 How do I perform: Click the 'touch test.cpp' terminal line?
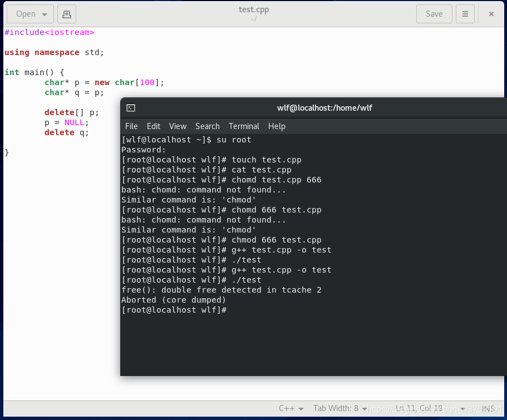pos(211,160)
